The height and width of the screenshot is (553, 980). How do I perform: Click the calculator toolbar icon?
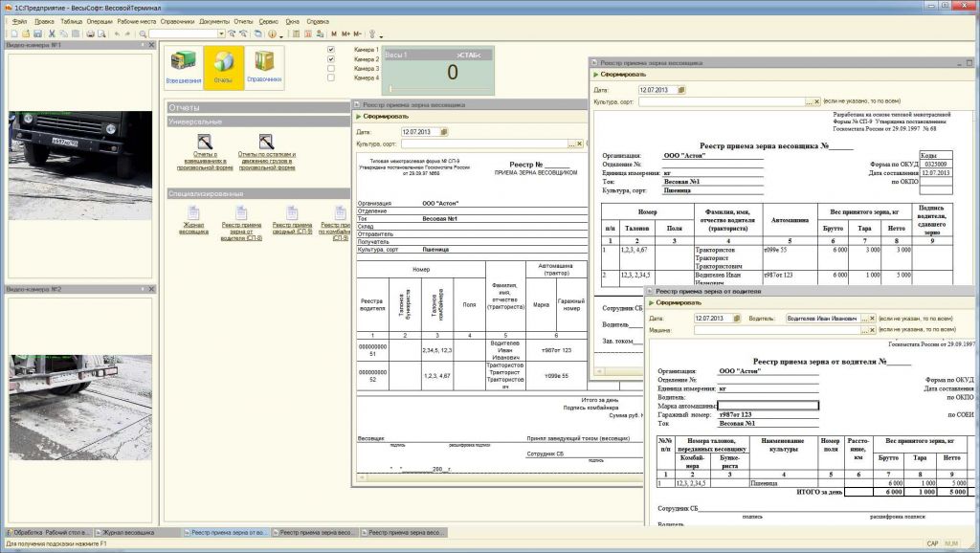(x=297, y=33)
